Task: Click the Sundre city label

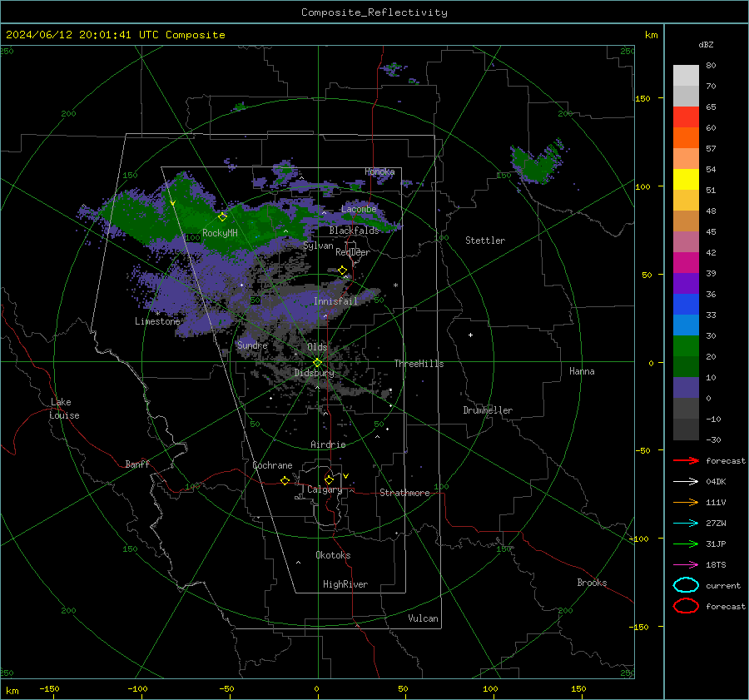Action: 252,345
